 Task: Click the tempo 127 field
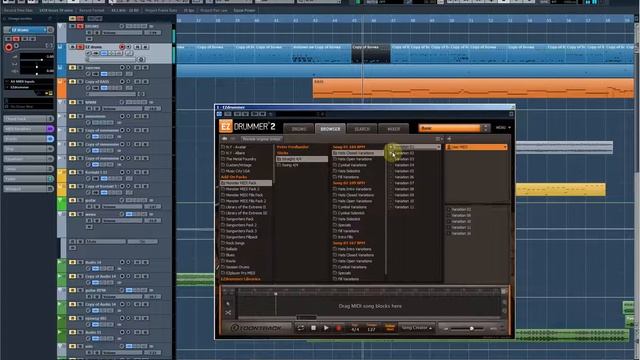(x=371, y=328)
